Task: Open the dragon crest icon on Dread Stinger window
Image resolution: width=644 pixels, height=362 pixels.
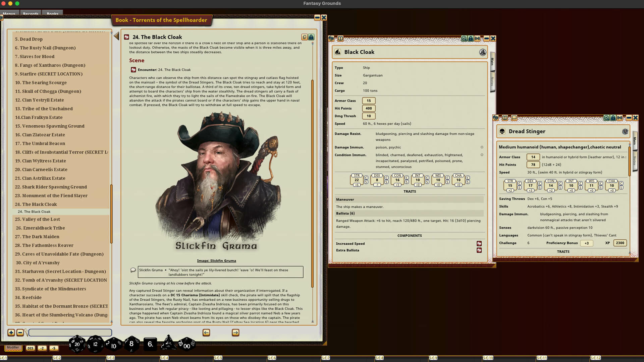Action: tap(625, 131)
